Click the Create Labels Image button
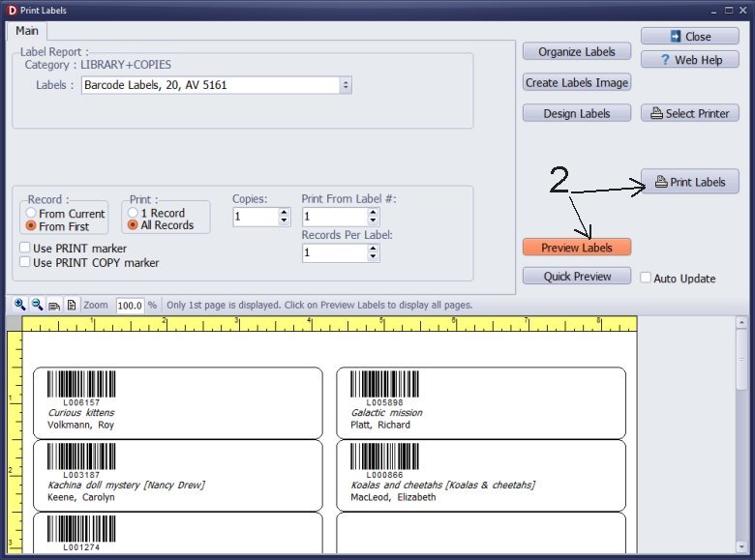755x560 pixels. 577,83
